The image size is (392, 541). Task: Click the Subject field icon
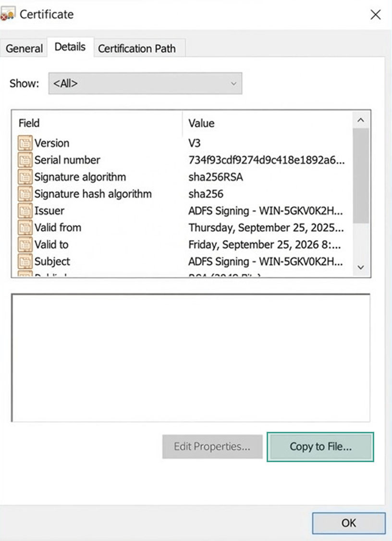pos(24,261)
